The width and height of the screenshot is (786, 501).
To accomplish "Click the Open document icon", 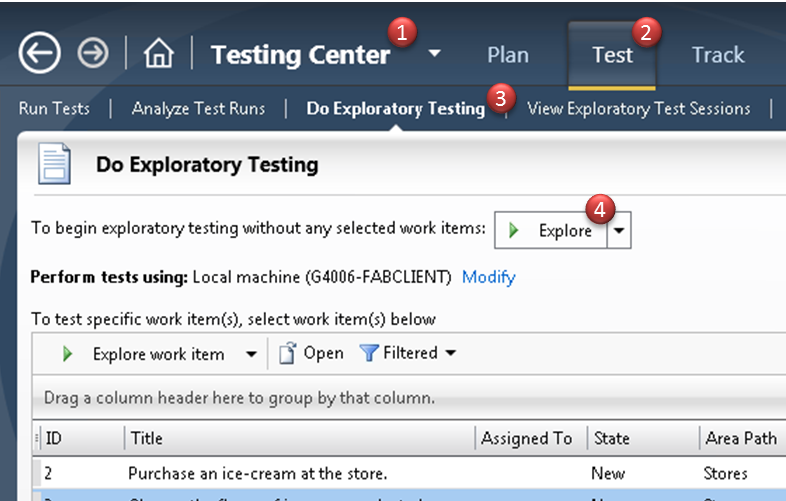I will [x=287, y=353].
